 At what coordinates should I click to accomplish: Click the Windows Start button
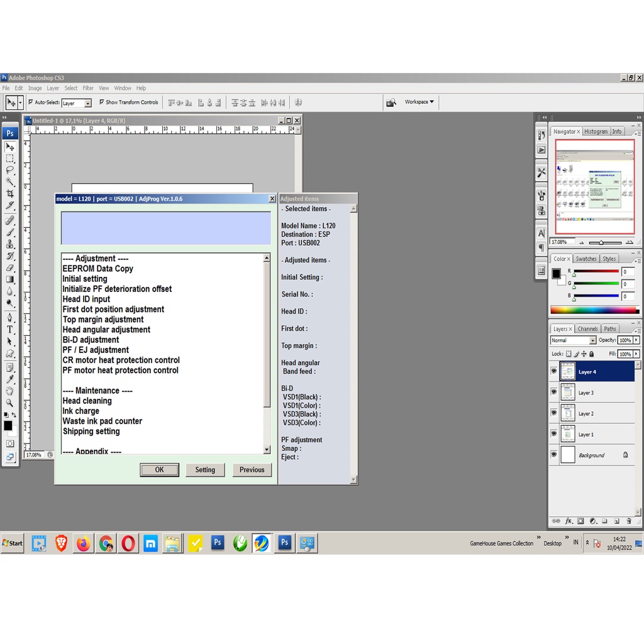[x=13, y=543]
